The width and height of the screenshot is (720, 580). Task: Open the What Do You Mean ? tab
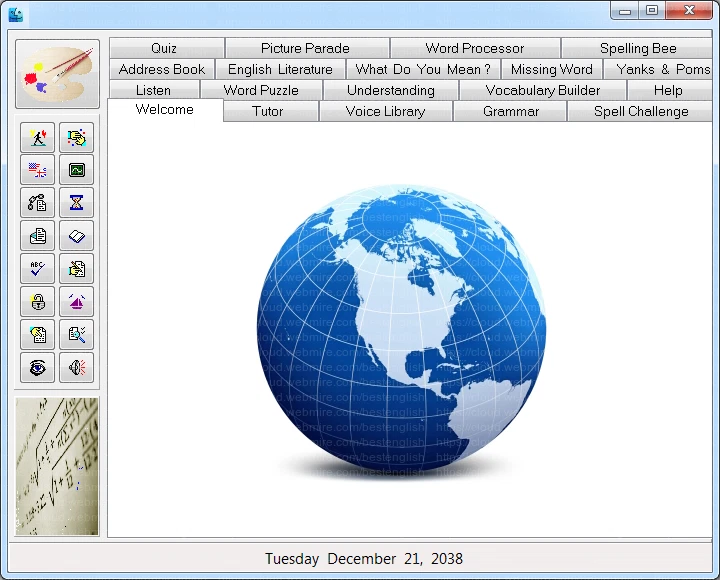pos(423,69)
